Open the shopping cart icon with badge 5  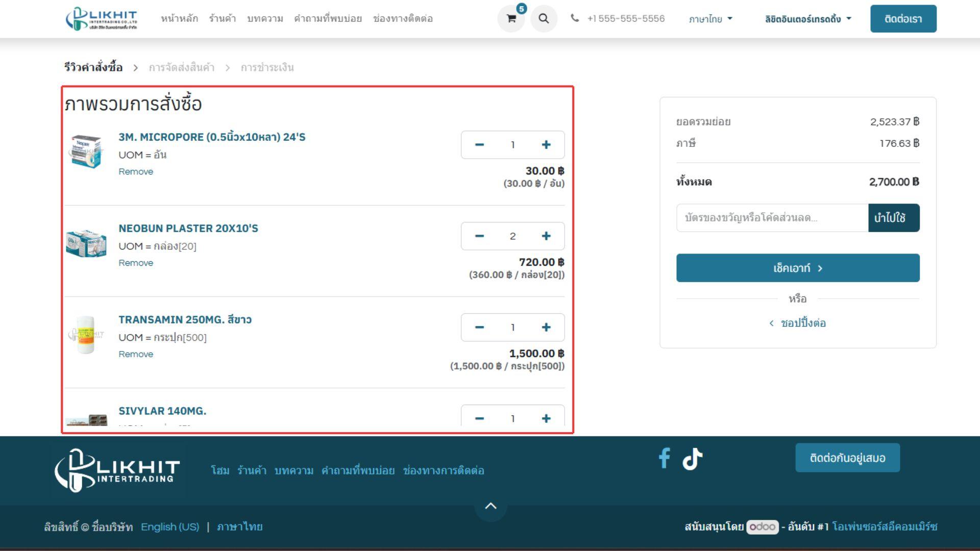(x=511, y=19)
